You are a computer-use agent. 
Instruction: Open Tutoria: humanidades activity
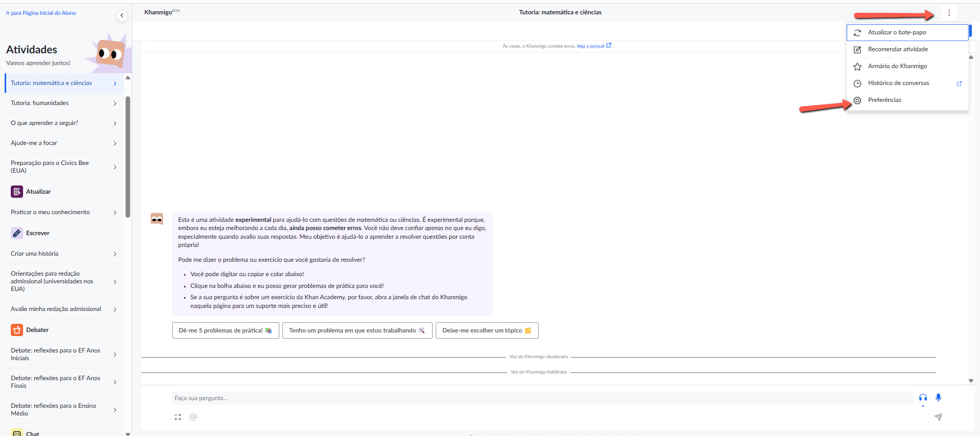point(64,103)
